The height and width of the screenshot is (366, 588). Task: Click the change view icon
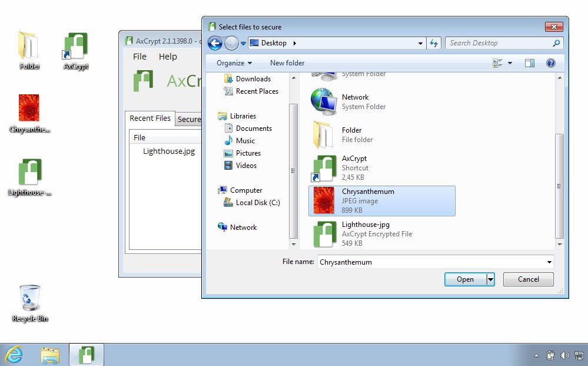497,63
